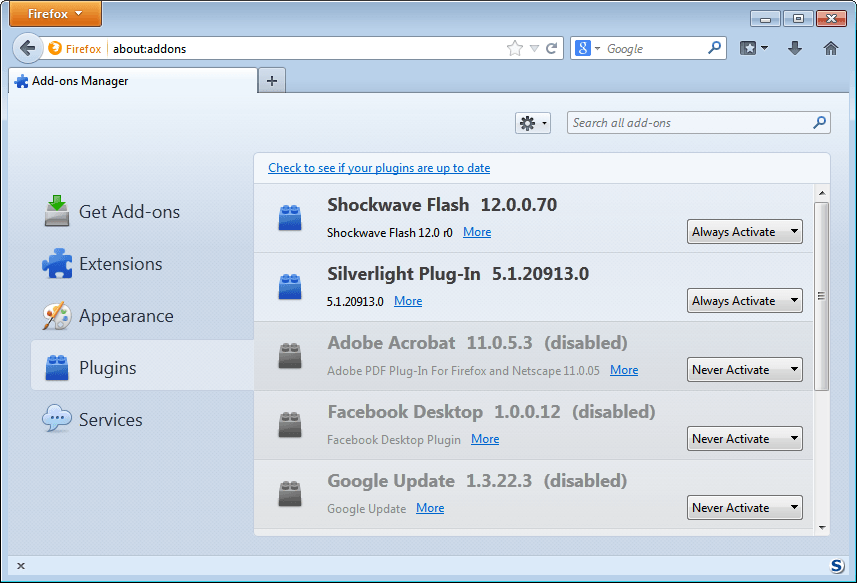857x583 pixels.
Task: Open More link for Silverlight Plug-In
Action: pos(408,301)
